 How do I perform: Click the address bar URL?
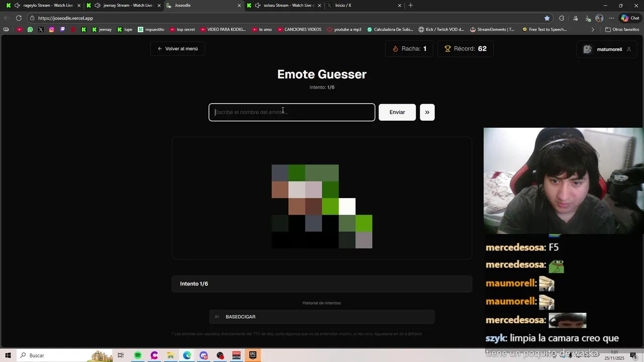click(65, 18)
